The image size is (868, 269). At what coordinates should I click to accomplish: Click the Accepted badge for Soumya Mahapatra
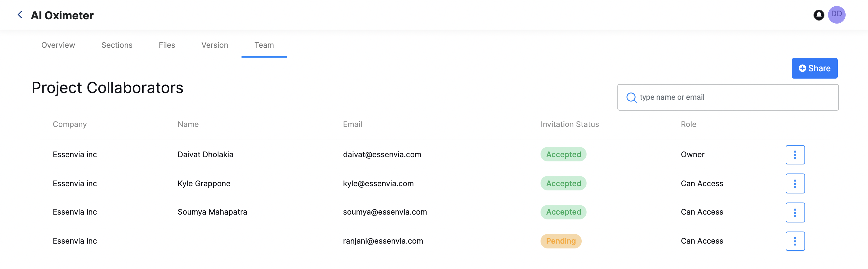564,212
